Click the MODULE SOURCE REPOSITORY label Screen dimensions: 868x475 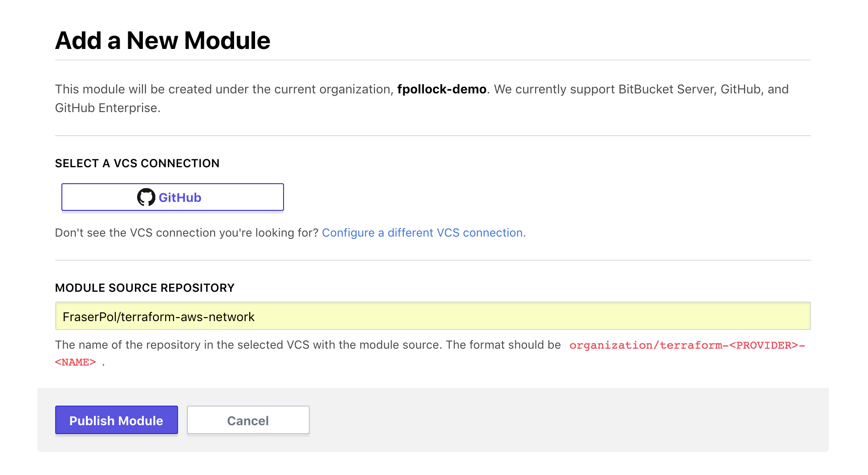[145, 288]
